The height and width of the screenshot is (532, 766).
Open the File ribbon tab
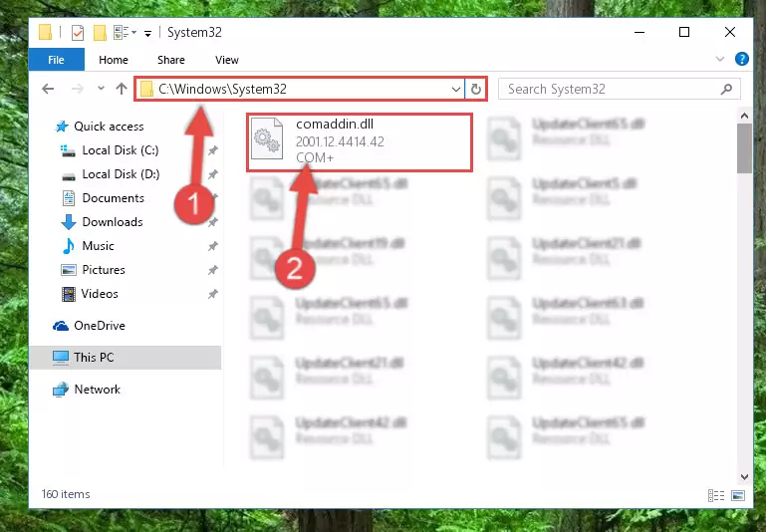point(56,60)
